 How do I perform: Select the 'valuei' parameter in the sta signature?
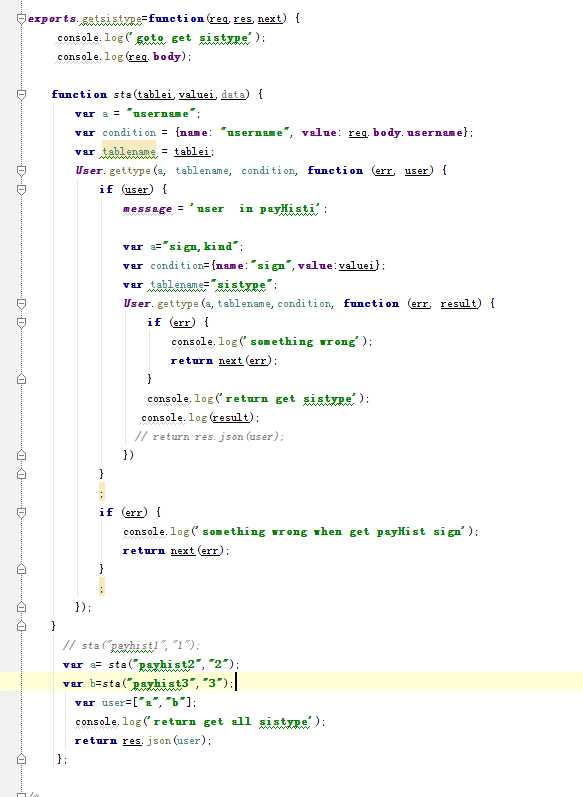(x=196, y=95)
